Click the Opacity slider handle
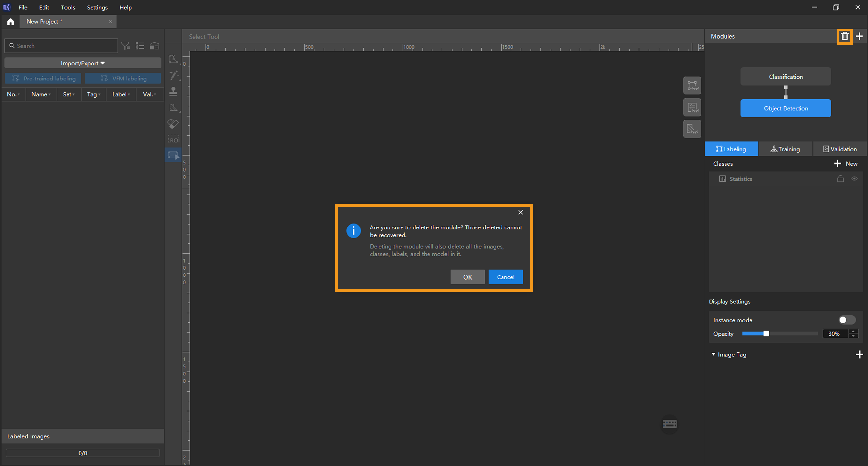 coord(766,334)
